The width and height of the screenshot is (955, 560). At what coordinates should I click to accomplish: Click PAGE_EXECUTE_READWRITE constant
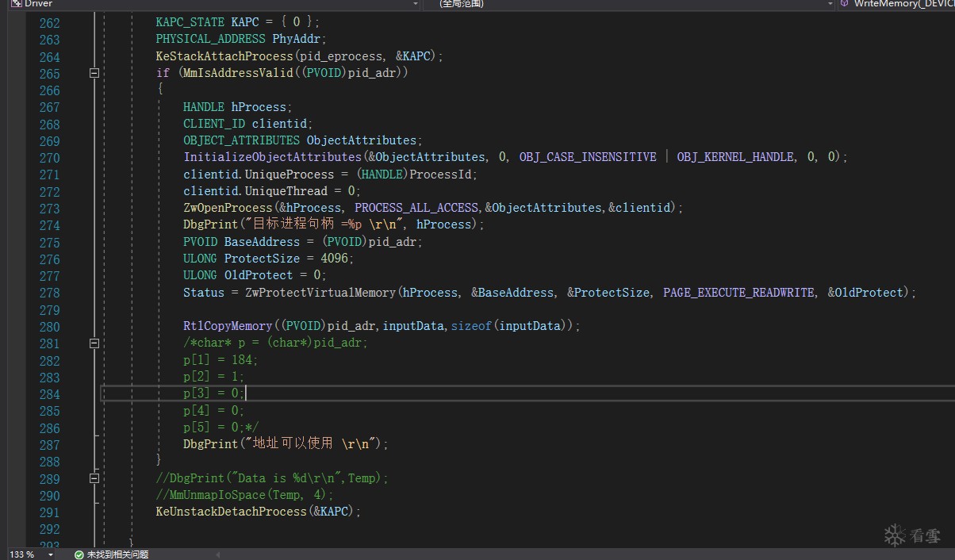coord(738,293)
